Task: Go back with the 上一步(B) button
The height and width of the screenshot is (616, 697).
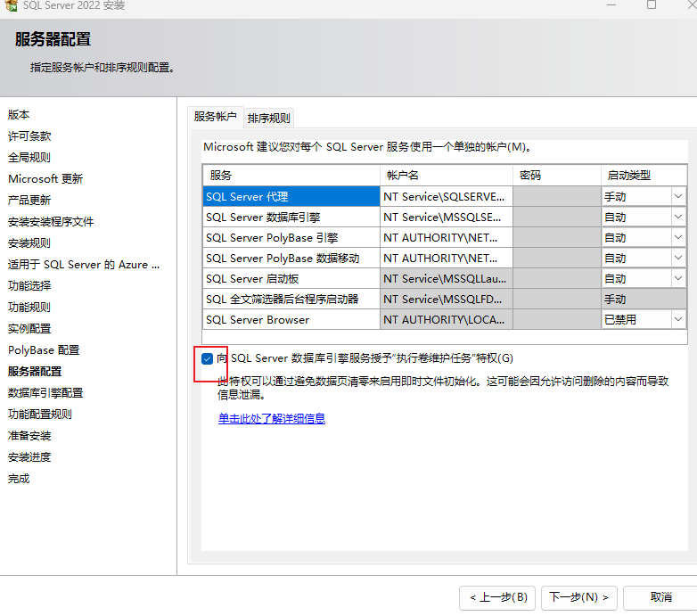Action: (497, 597)
